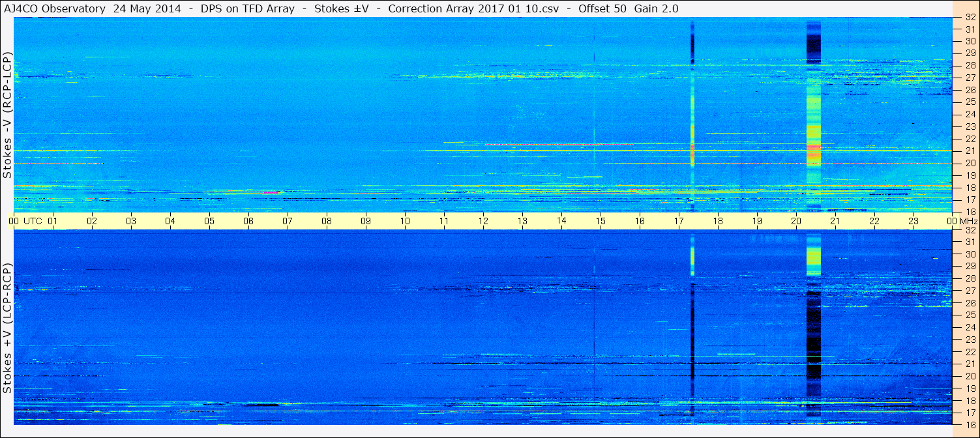Screen dimensions: 980x438
Task: Select the Stokes +V (LCP-RCP) axis label
Action: click(x=7, y=328)
